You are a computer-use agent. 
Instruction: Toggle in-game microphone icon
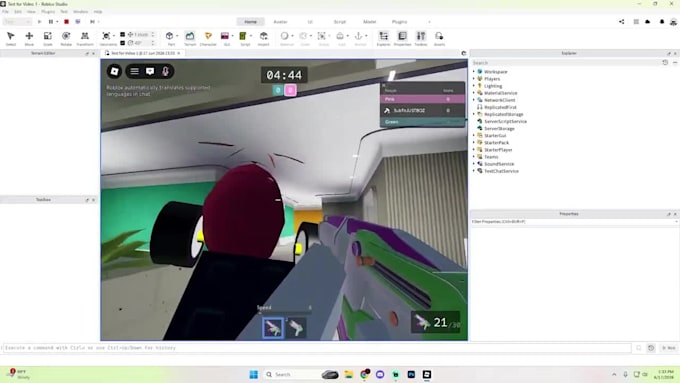tap(165, 71)
